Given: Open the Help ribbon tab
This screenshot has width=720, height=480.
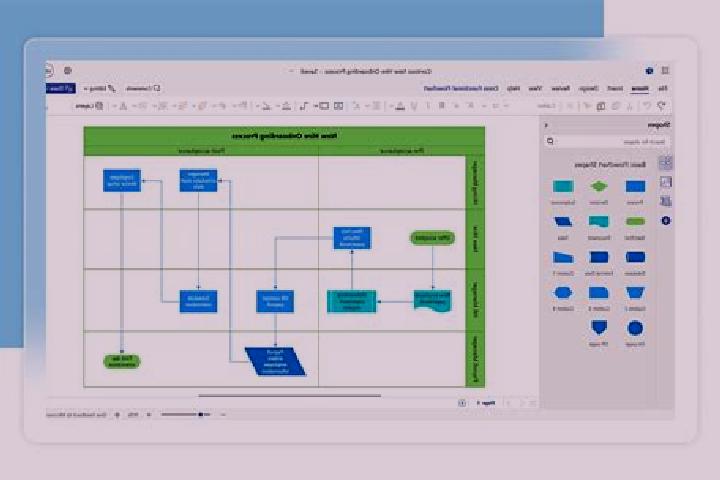Looking at the screenshot, I should tap(513, 88).
